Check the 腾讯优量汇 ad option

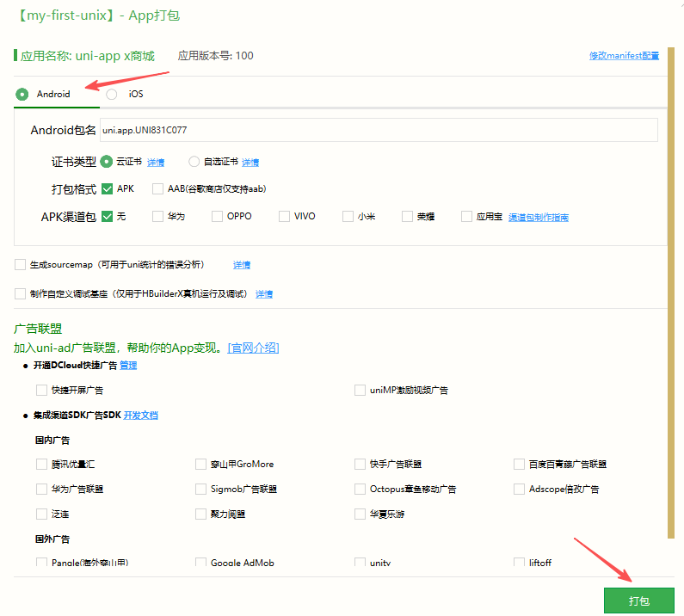[x=41, y=465]
